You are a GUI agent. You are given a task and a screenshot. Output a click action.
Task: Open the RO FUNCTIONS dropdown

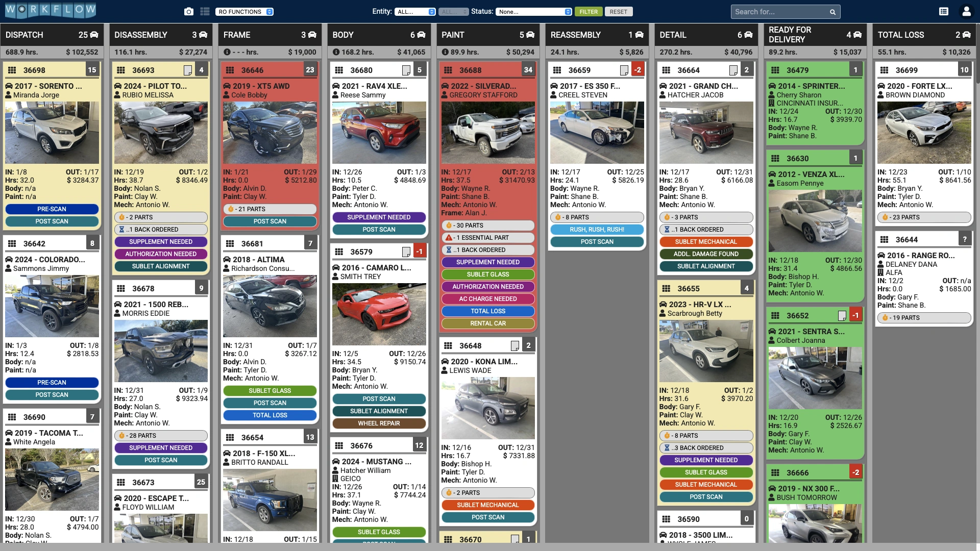[244, 12]
